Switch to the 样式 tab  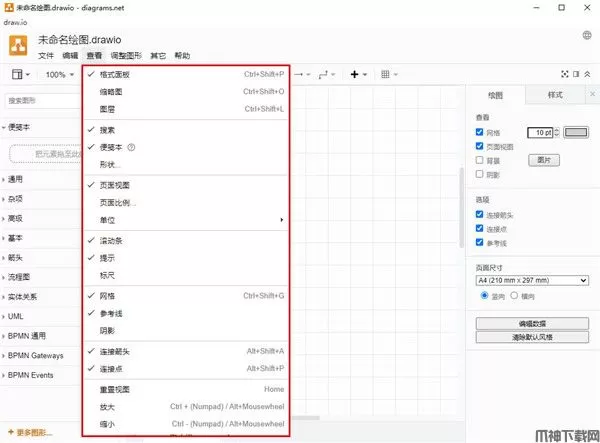click(555, 95)
